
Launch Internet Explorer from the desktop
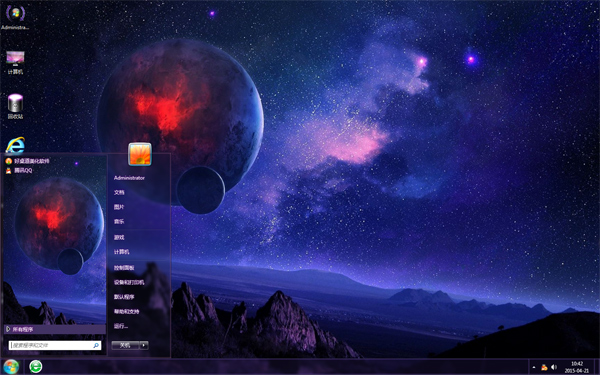[15, 145]
